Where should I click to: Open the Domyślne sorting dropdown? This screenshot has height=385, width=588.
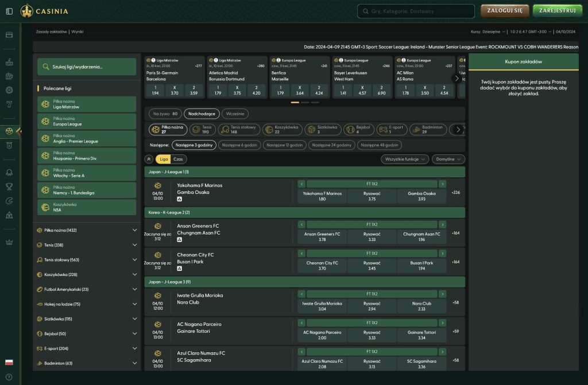(x=448, y=160)
